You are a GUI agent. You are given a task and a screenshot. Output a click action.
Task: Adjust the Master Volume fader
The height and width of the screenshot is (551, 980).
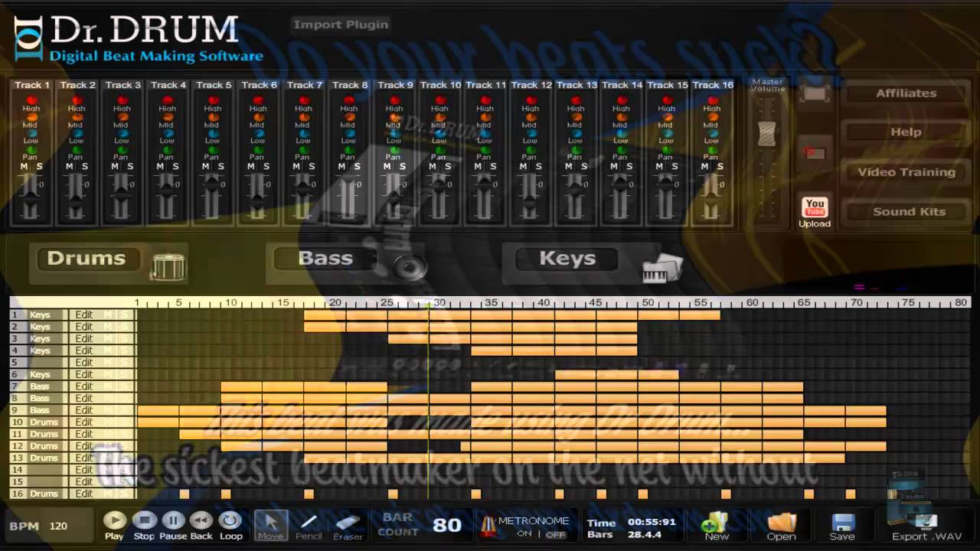tap(766, 133)
